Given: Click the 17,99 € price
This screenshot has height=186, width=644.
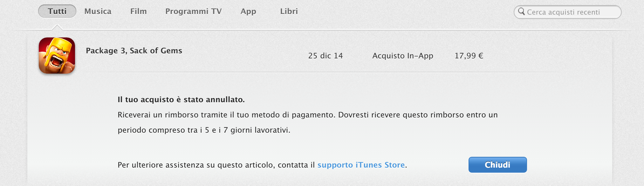Looking at the screenshot, I should (x=469, y=56).
